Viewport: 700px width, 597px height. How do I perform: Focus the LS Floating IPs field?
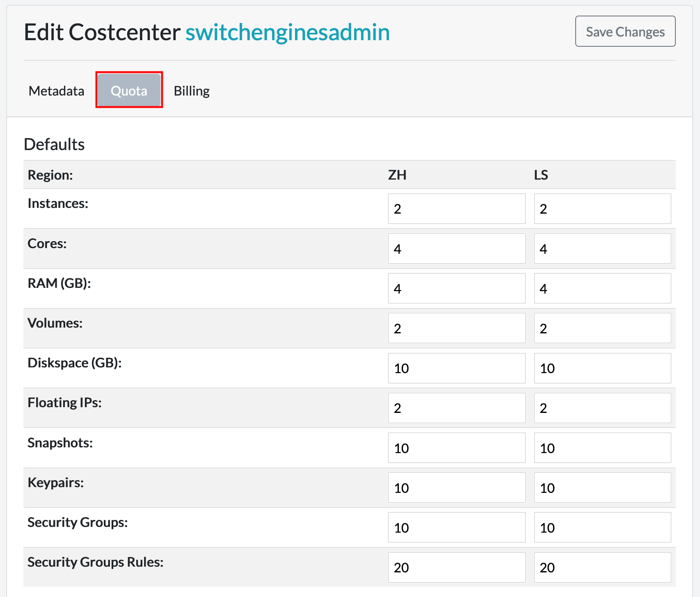point(602,408)
